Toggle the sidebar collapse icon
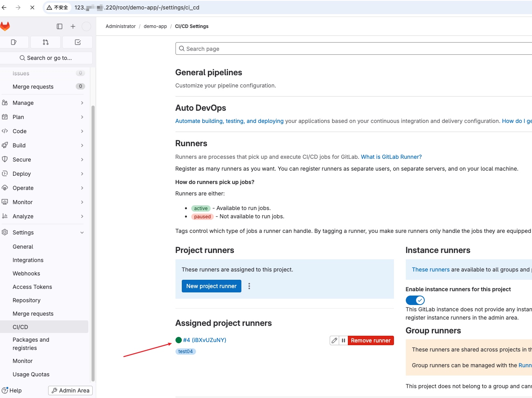Image resolution: width=532 pixels, height=398 pixels. point(60,26)
